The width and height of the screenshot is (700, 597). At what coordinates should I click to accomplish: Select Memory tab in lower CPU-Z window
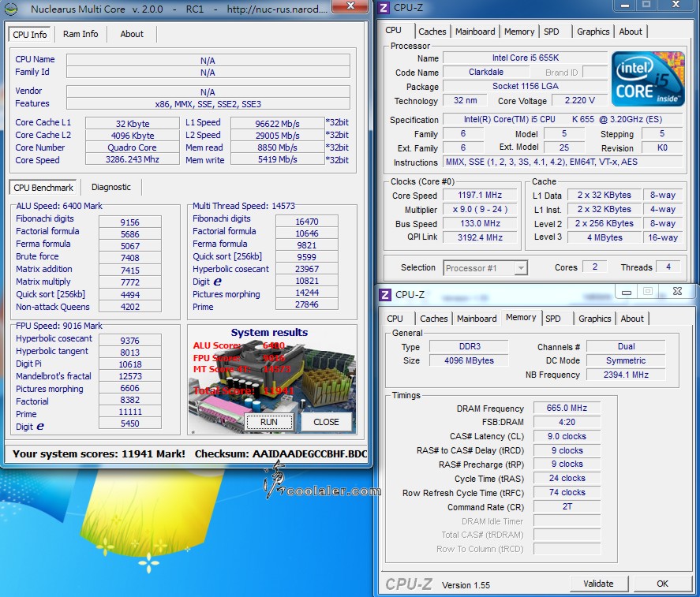pos(521,317)
